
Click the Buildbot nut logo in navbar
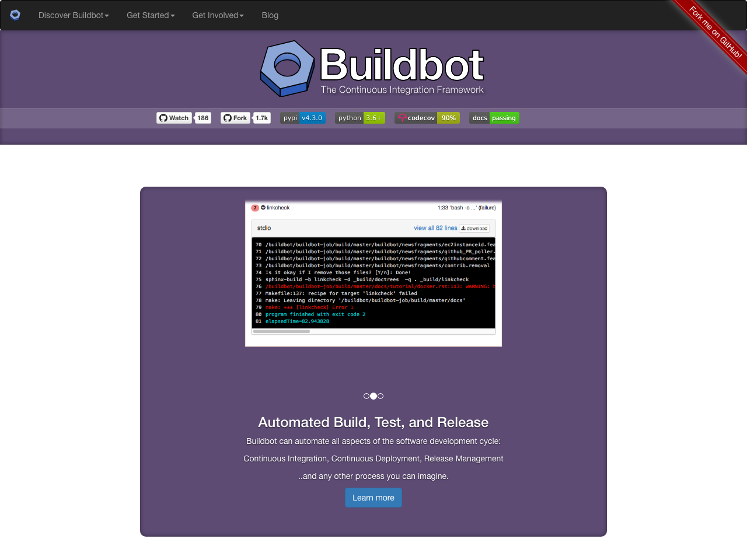14,15
